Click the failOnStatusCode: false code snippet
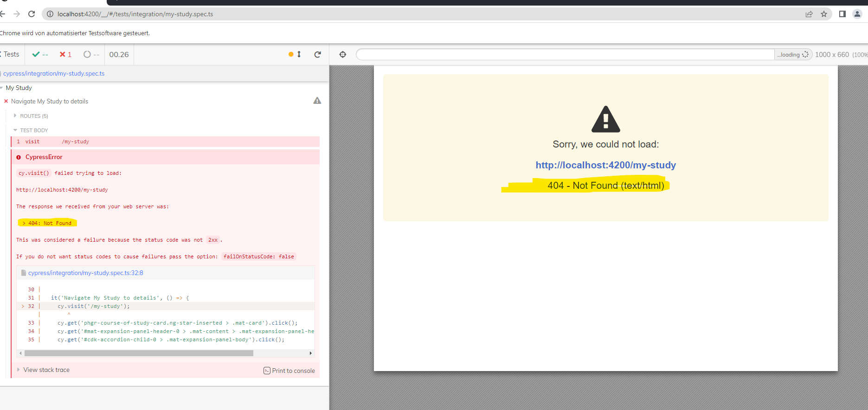868x410 pixels. (x=259, y=256)
